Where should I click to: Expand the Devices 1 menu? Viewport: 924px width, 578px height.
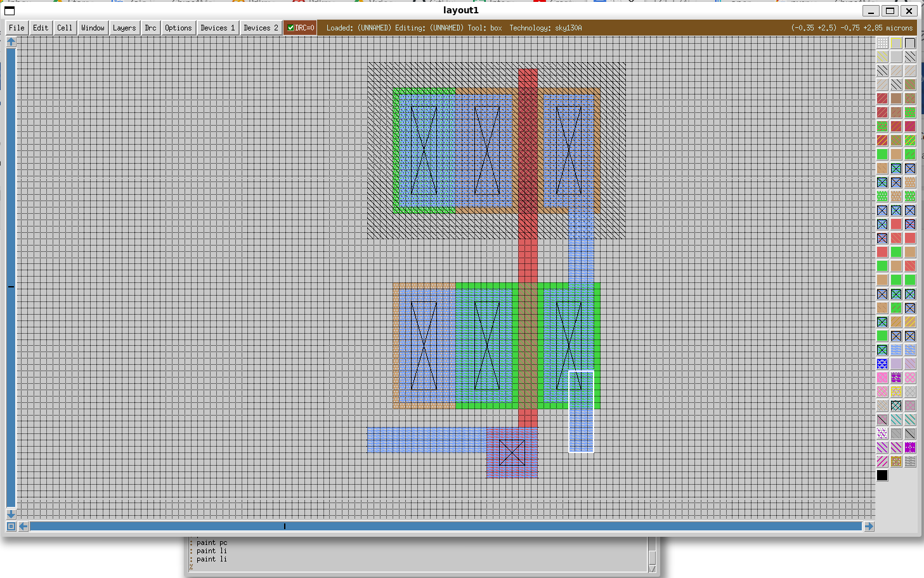coord(218,28)
